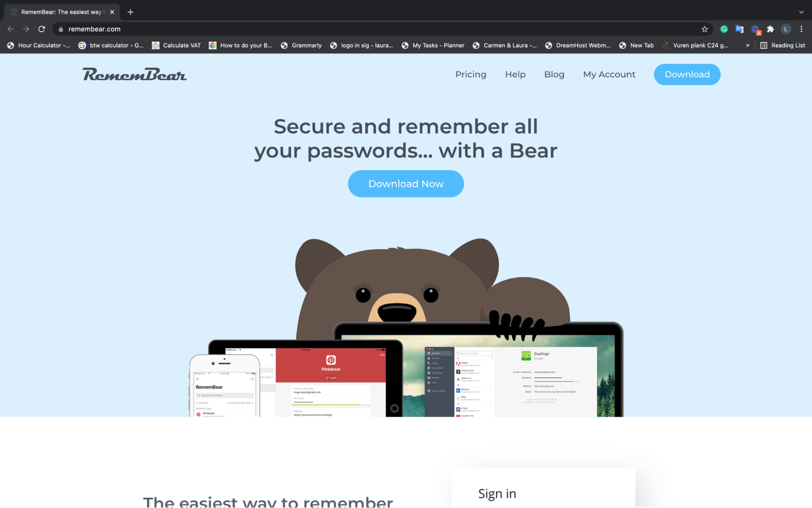Click the Download Now button
Image resolution: width=812 pixels, height=508 pixels.
point(406,184)
